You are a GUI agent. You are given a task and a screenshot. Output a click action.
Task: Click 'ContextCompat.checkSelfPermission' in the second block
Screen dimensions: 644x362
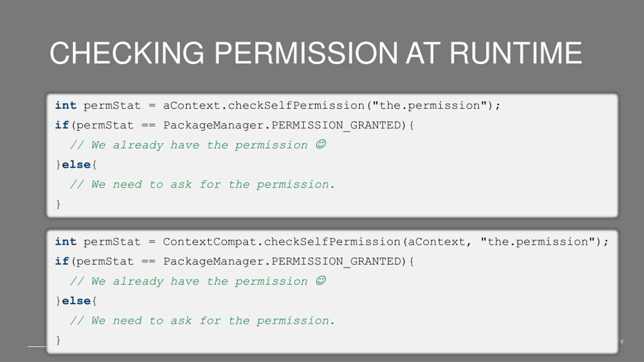pyautogui.click(x=281, y=242)
